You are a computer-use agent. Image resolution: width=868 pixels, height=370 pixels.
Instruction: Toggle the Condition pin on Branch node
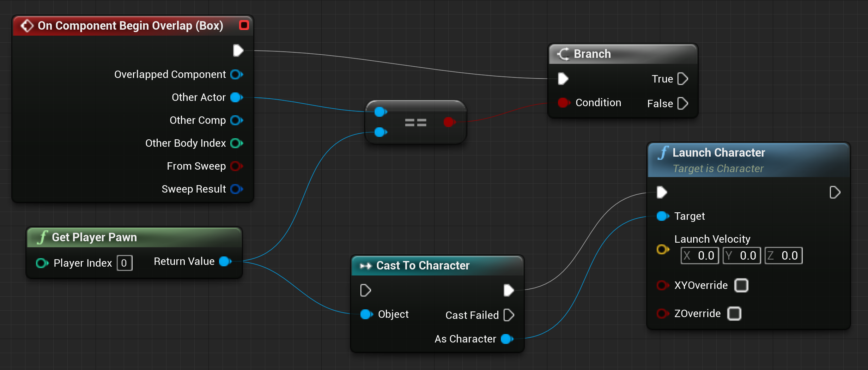click(x=563, y=103)
